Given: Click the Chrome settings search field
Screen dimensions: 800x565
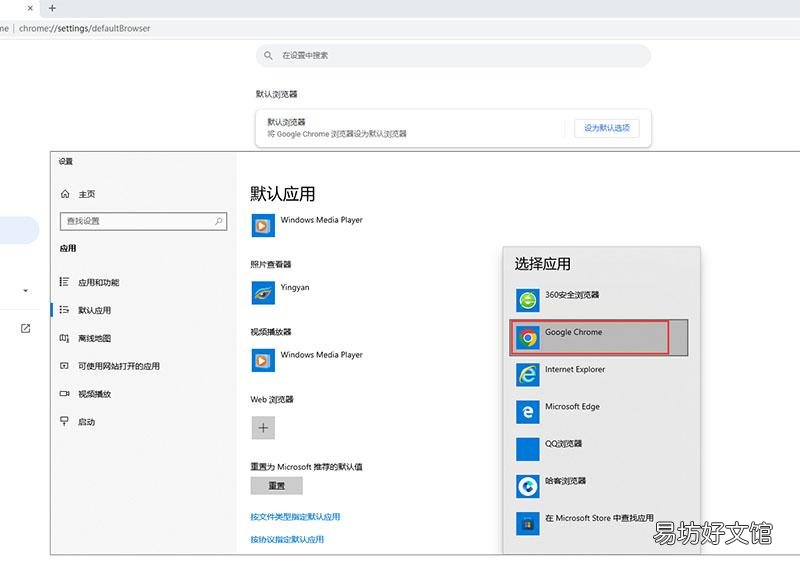Looking at the screenshot, I should 453,55.
